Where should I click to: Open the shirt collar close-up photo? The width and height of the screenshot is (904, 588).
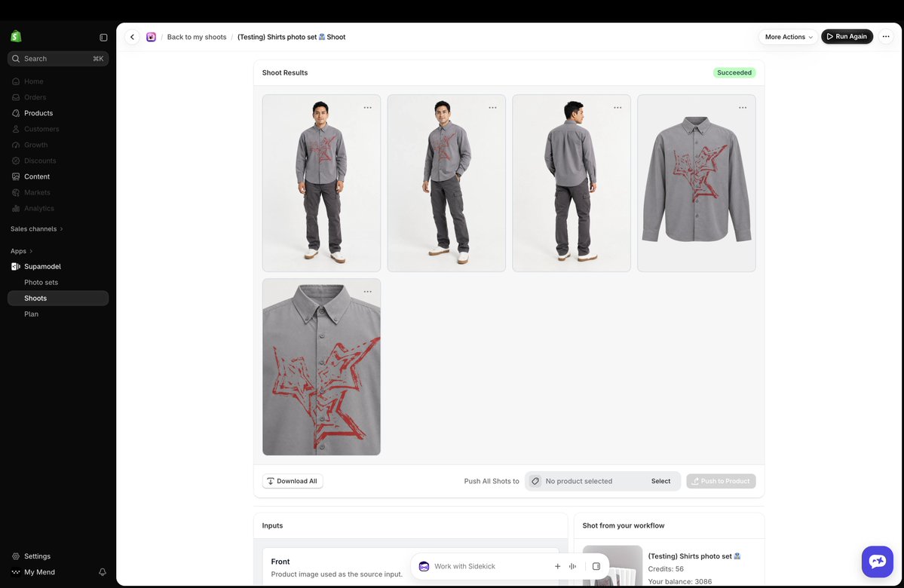(x=321, y=367)
